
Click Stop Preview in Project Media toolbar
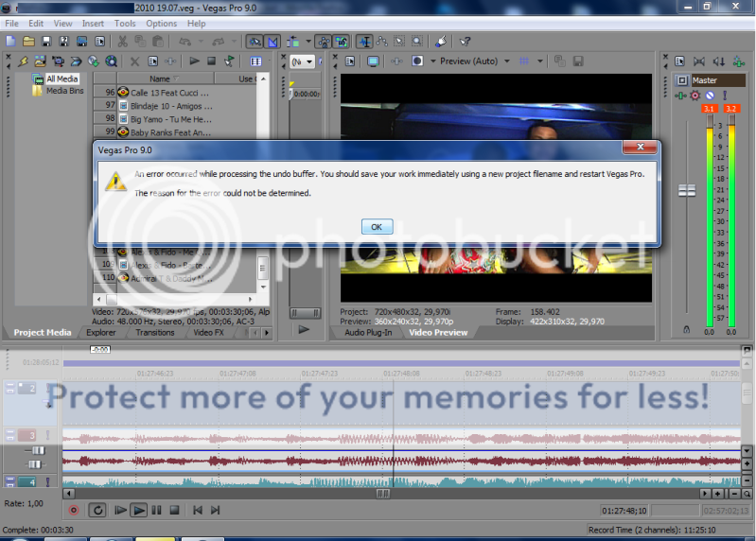coord(211,61)
